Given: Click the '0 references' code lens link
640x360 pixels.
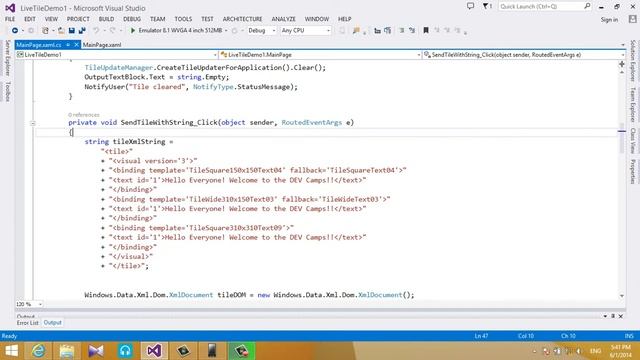Looking at the screenshot, I should coord(84,115).
